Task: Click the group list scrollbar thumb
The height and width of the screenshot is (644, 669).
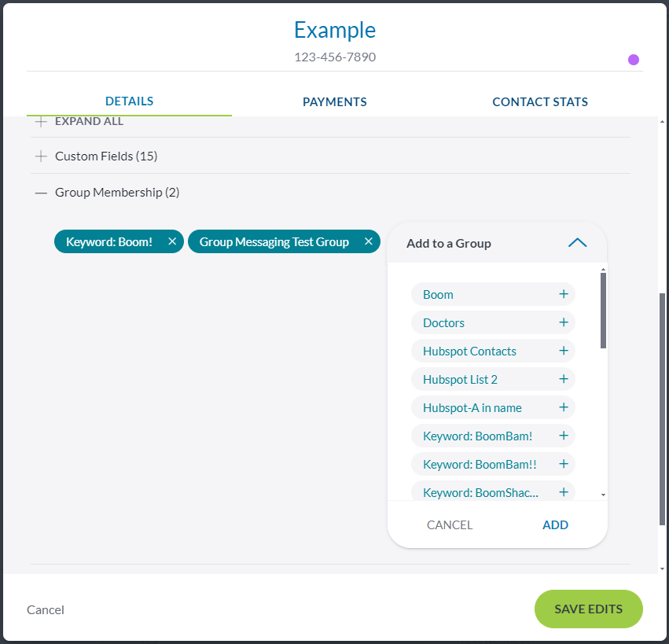Action: click(603, 310)
